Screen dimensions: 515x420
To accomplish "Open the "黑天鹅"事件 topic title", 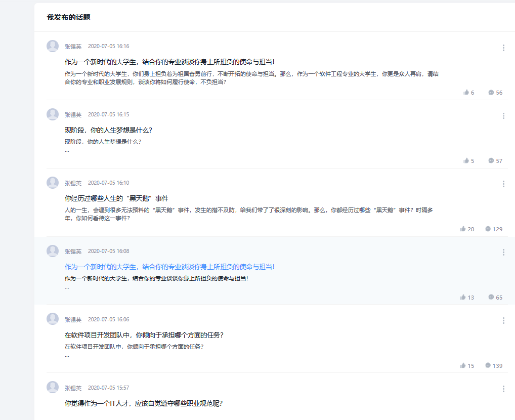I will tap(113, 198).
